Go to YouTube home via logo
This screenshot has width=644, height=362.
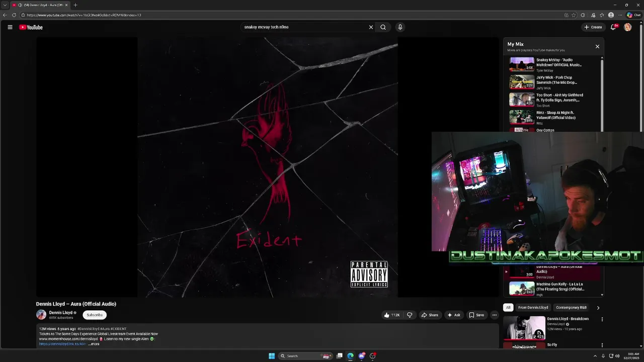(31, 27)
